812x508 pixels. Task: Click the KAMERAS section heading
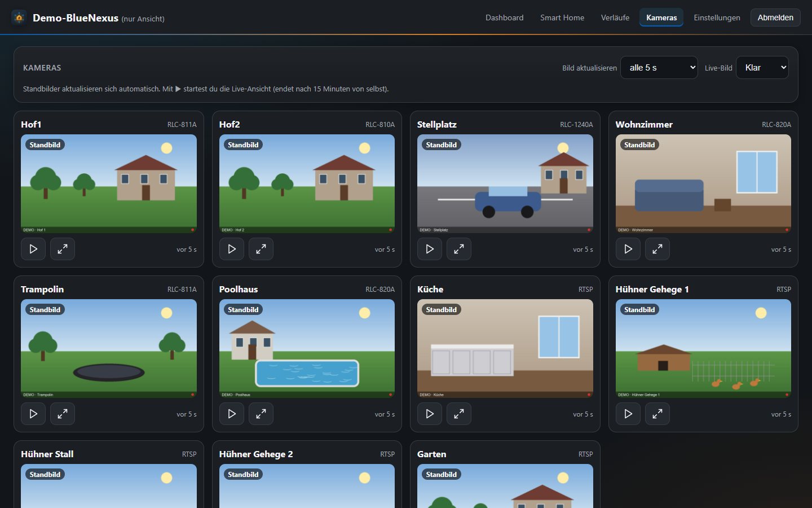pos(42,68)
